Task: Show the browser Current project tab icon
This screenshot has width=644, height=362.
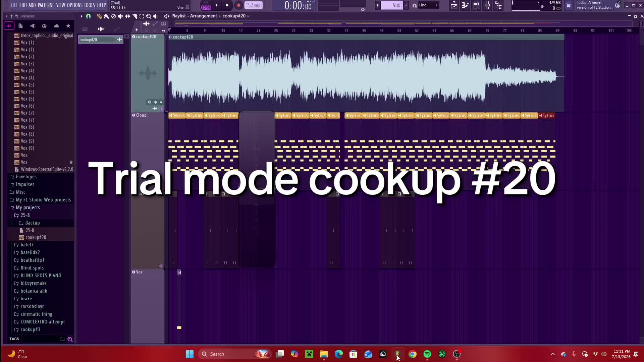Action: pos(20,26)
